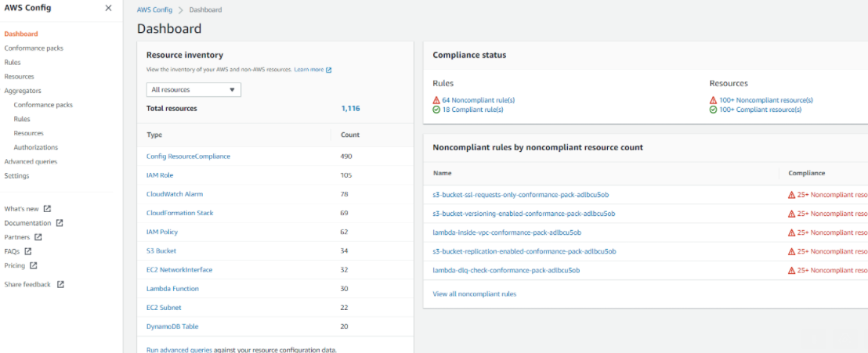The width and height of the screenshot is (868, 353).
Task: Open the FAQs link
Action: 12,251
